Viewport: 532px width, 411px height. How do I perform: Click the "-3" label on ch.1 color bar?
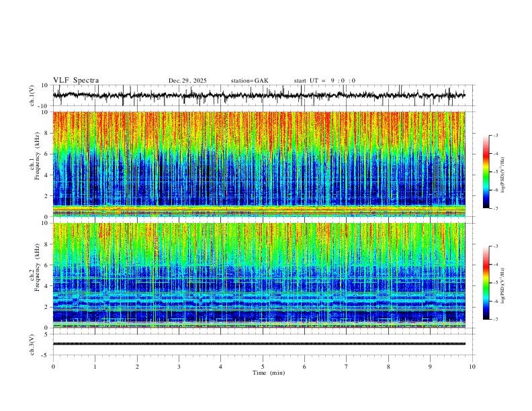pyautogui.click(x=495, y=135)
